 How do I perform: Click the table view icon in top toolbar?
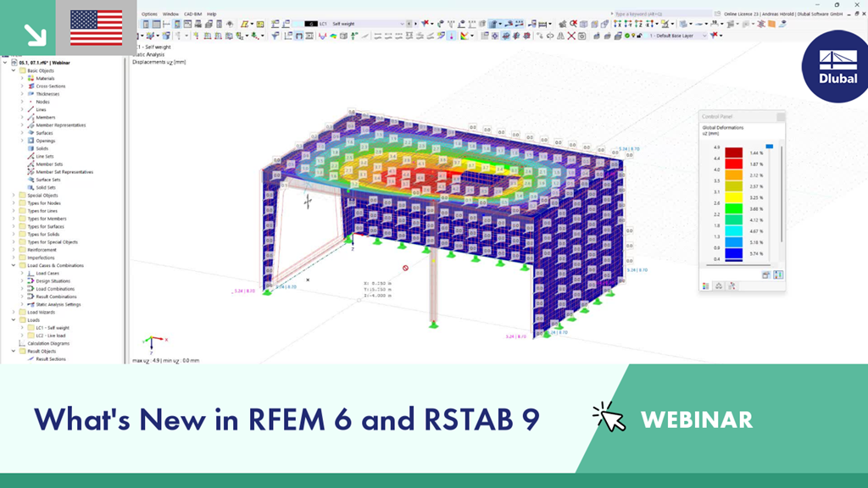(x=156, y=24)
